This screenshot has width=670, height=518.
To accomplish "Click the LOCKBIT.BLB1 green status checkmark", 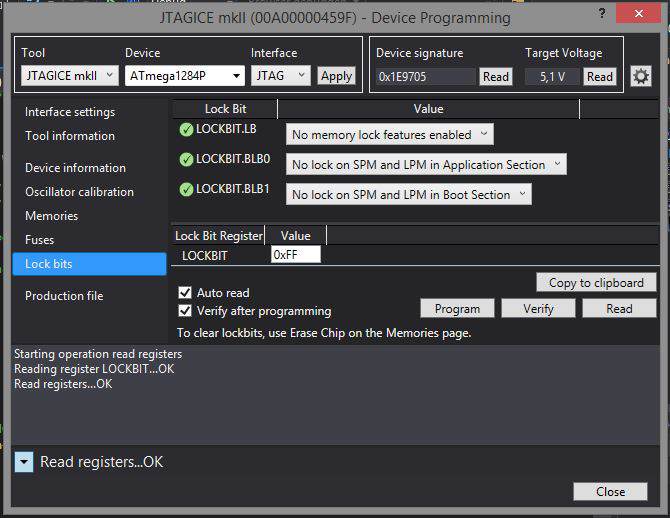I will [x=186, y=189].
